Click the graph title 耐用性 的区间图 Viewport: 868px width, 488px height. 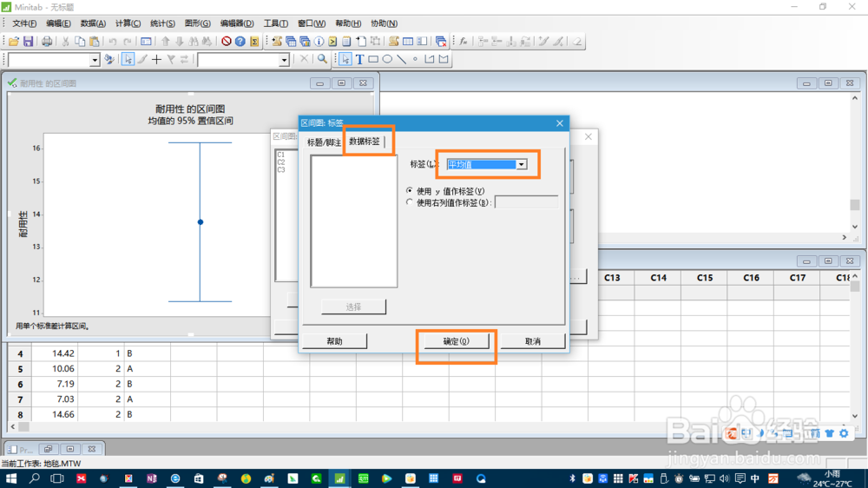click(x=190, y=109)
